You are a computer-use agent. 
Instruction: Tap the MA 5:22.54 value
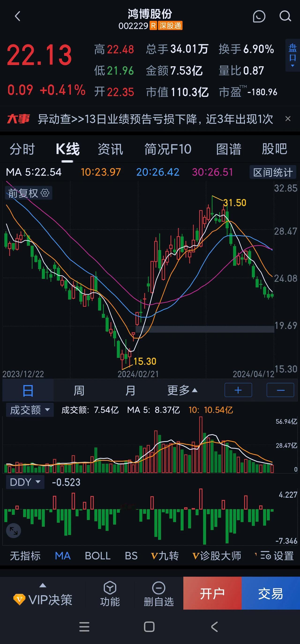point(34,172)
